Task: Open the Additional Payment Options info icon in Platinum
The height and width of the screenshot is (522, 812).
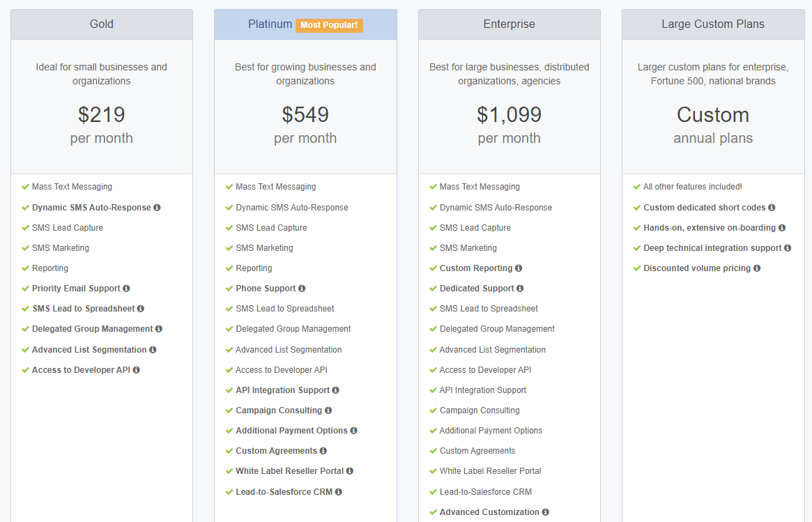Action: (355, 430)
